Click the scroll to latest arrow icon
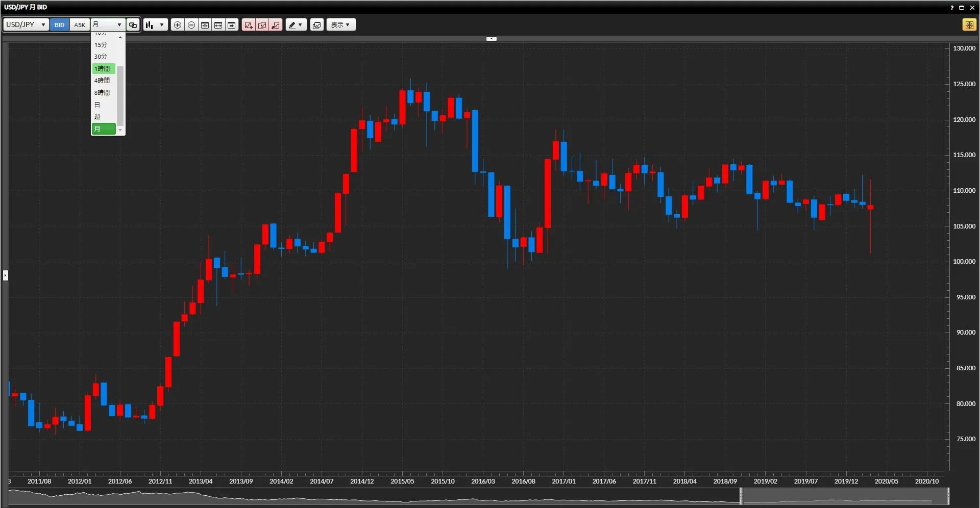 click(x=232, y=25)
